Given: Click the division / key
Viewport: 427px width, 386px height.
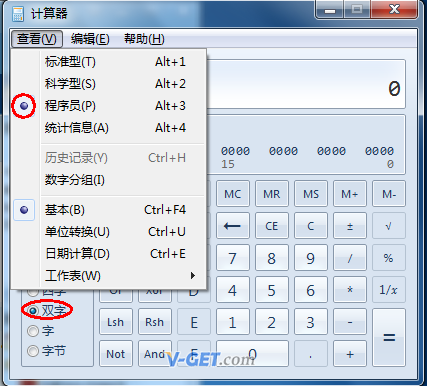Looking at the screenshot, I should point(350,258).
